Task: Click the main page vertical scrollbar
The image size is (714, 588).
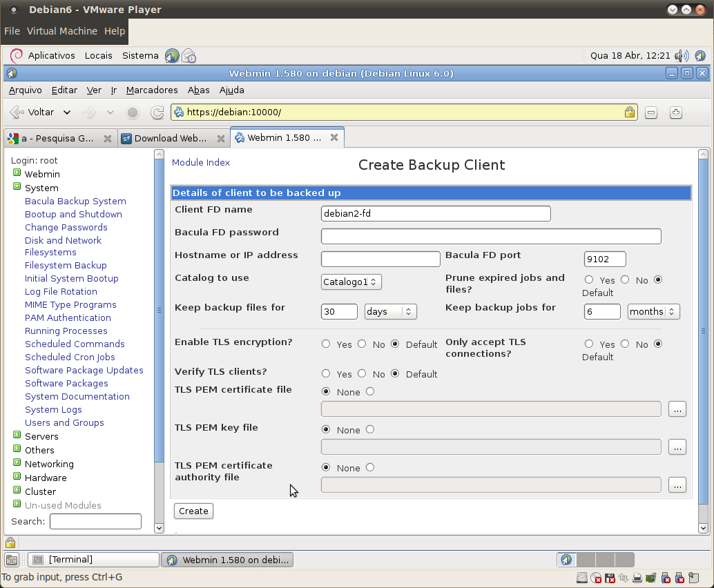Action: click(x=703, y=331)
